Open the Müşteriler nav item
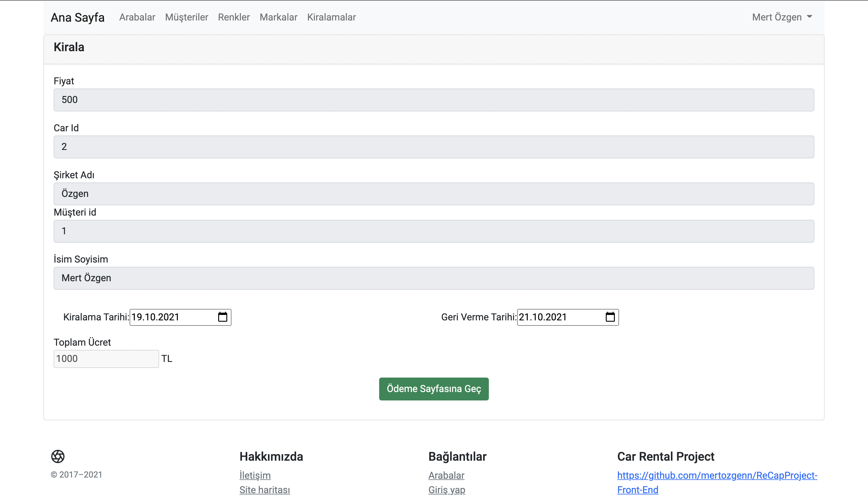The width and height of the screenshot is (868, 495). (x=187, y=17)
